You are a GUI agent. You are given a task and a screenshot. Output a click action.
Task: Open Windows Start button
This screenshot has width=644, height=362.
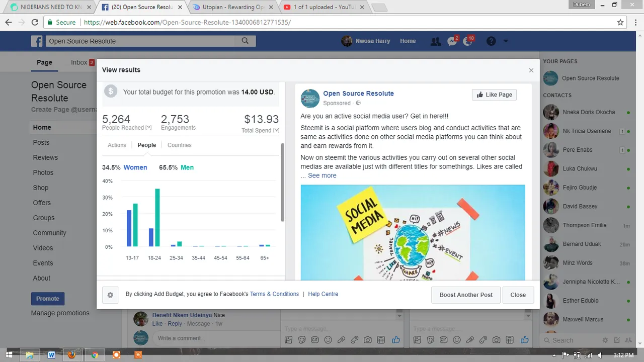coord(9,355)
